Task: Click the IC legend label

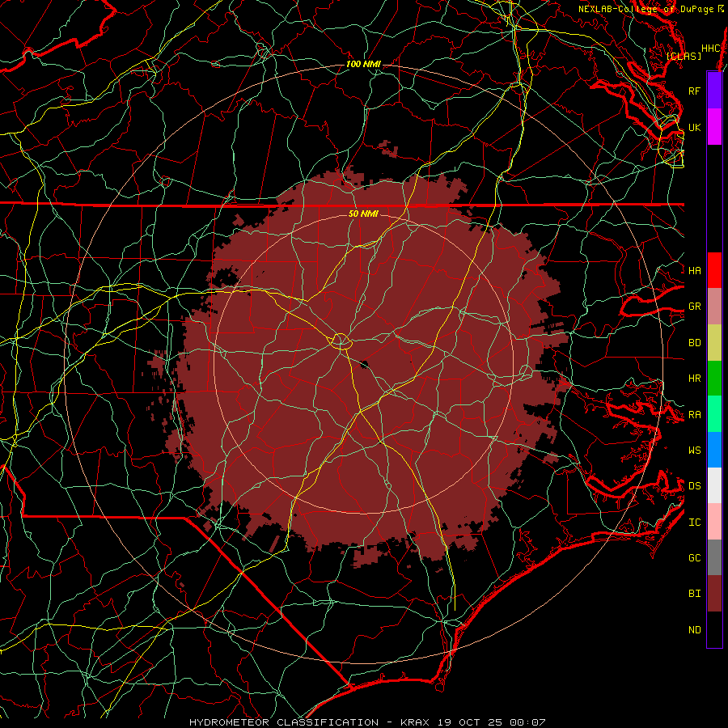Action: 694,523
